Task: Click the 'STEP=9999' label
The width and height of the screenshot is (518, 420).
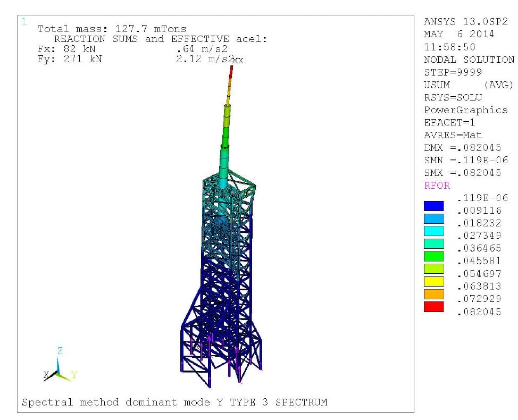Action: [453, 72]
